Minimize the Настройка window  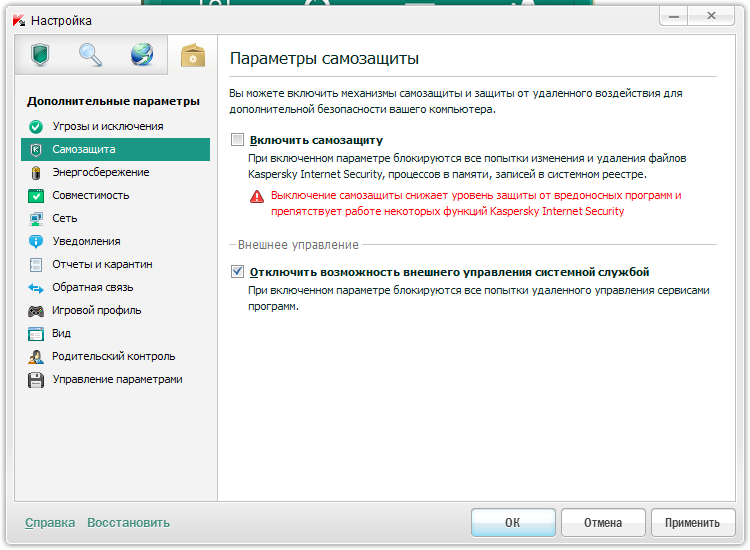(x=674, y=16)
